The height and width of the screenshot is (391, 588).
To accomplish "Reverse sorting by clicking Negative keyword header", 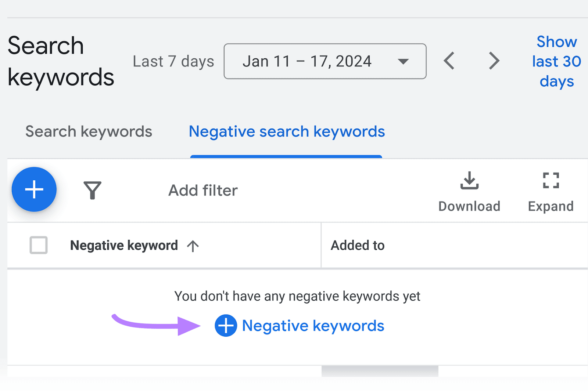I will (x=124, y=246).
